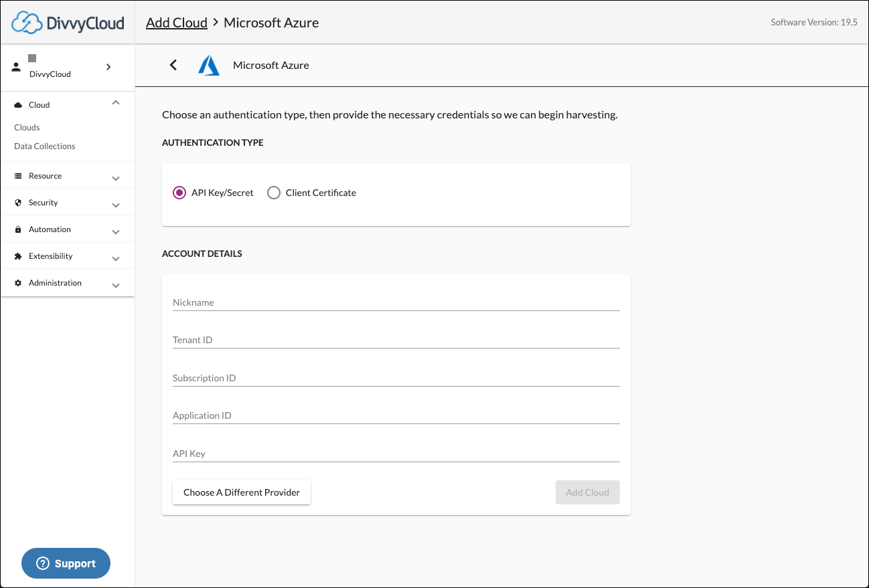
Task: Click the Add Cloud breadcrumb link
Action: point(177,23)
